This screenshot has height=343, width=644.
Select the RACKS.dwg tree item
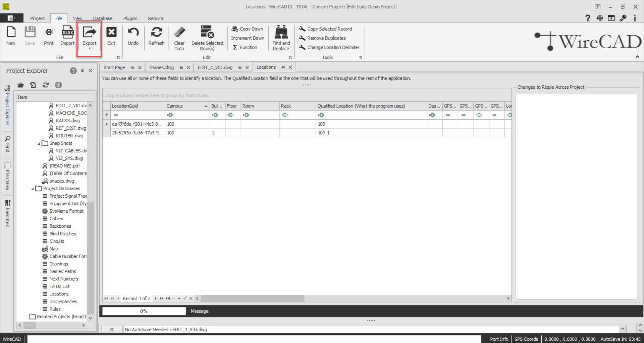(68, 121)
